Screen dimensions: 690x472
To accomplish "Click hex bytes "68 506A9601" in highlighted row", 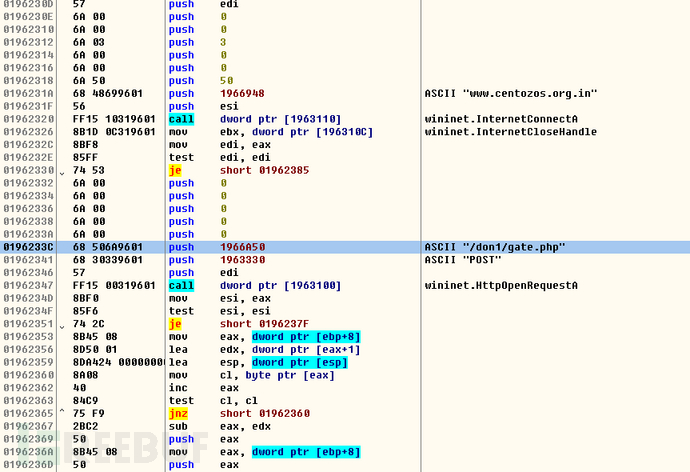I will 108,247.
